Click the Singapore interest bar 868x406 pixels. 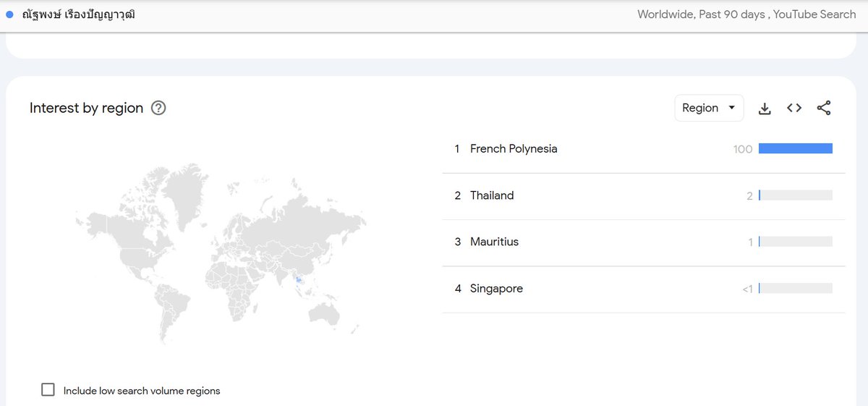[x=796, y=288]
